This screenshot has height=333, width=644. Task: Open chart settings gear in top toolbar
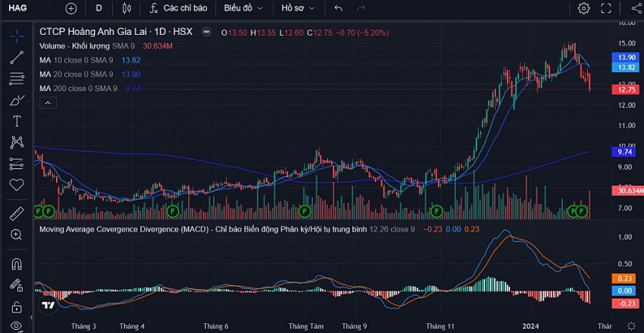pos(583,8)
